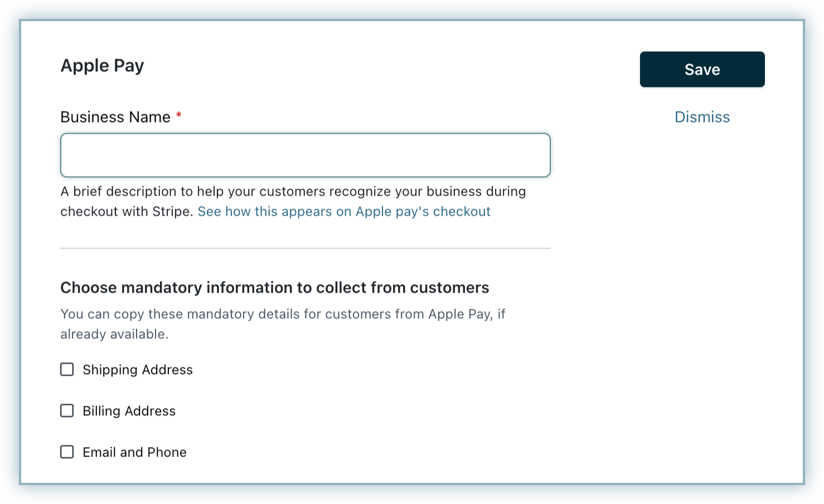The width and height of the screenshot is (824, 504).
Task: Enable the Shipping Address checkbox
Action: click(x=67, y=370)
